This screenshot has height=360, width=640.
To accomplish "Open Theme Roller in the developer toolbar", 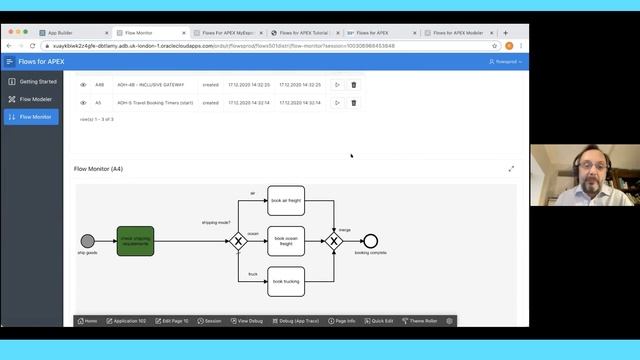I will tap(420, 321).
